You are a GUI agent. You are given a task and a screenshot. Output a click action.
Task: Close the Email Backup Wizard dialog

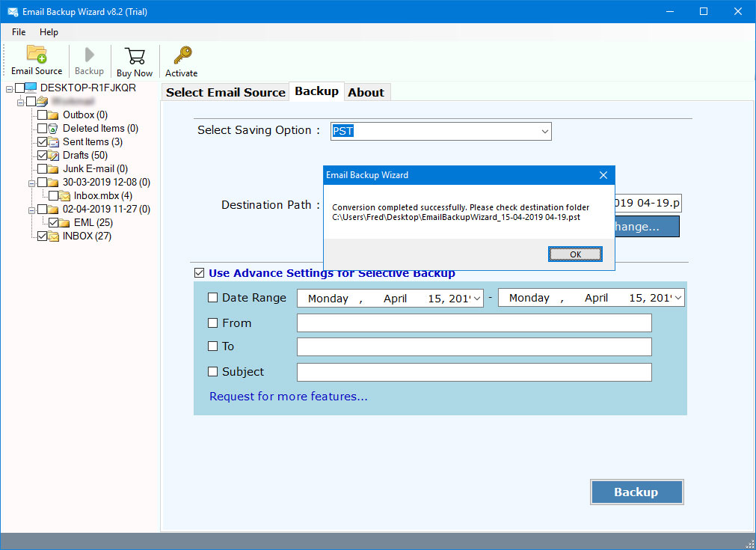tap(603, 175)
